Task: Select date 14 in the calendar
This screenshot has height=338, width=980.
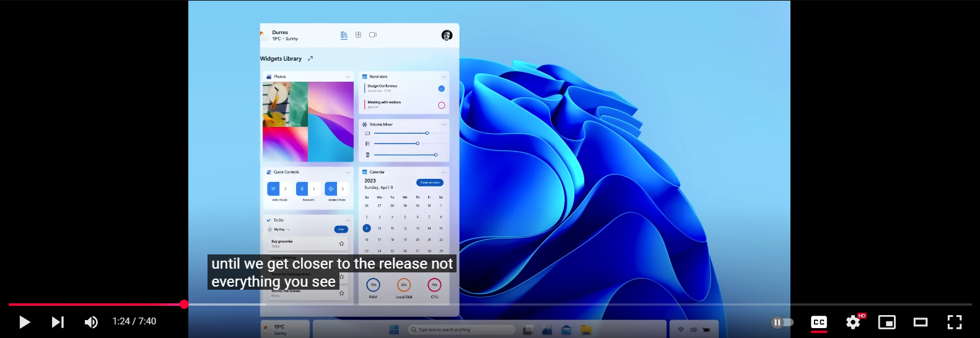Action: pos(429,228)
